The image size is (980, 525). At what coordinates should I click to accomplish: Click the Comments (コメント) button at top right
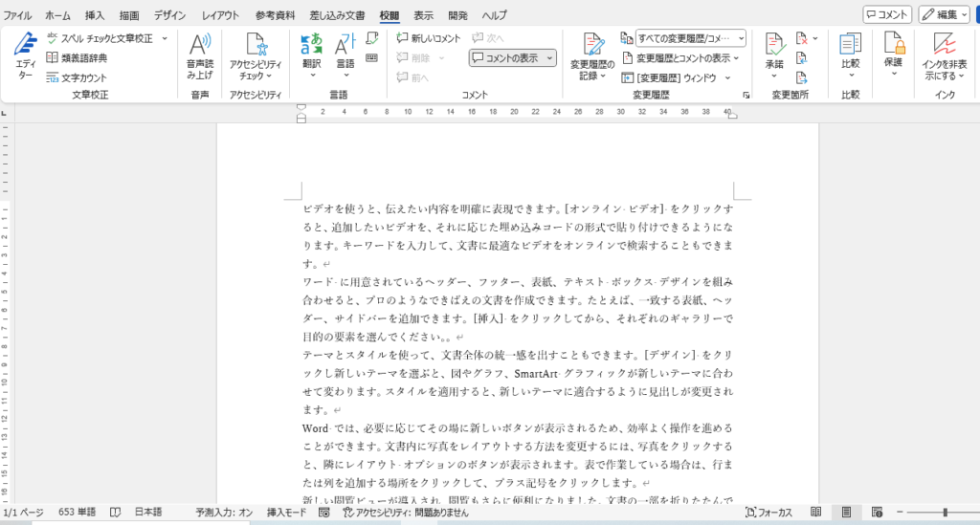[x=887, y=14]
